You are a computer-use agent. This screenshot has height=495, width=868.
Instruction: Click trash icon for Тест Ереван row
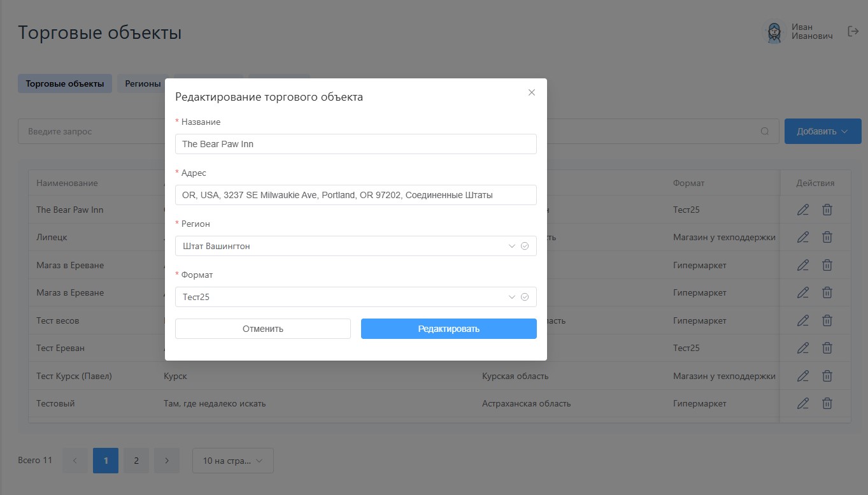827,348
